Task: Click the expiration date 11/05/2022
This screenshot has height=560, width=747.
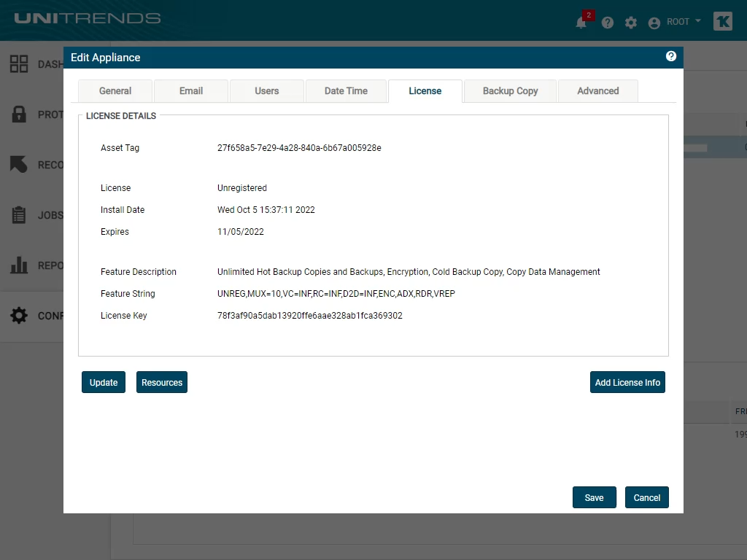Action: coord(241,232)
